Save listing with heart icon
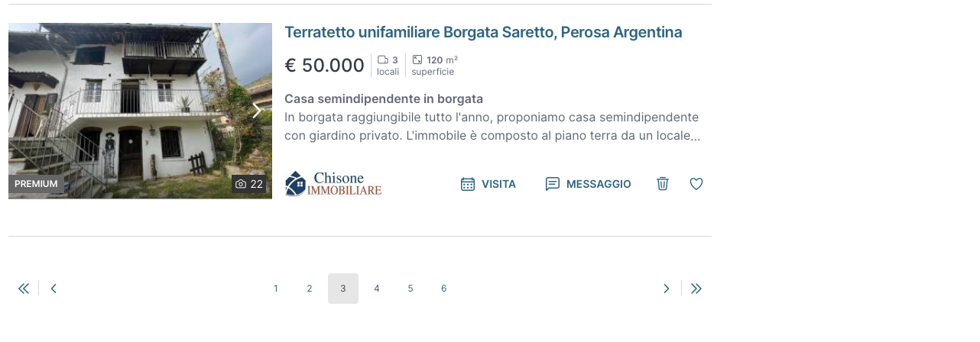Screen dimensions: 980x342 [x=696, y=184]
